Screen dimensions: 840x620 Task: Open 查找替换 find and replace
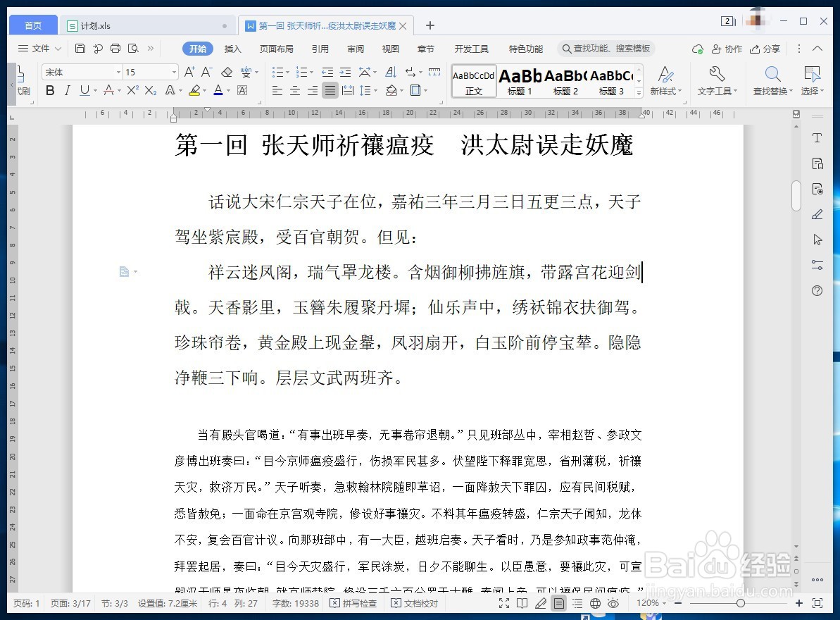[772, 80]
